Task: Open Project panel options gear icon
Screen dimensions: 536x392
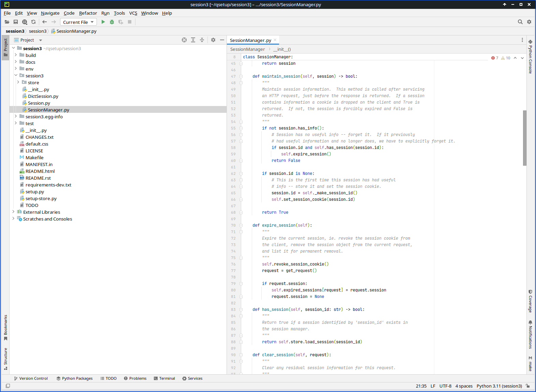Action: (213, 40)
